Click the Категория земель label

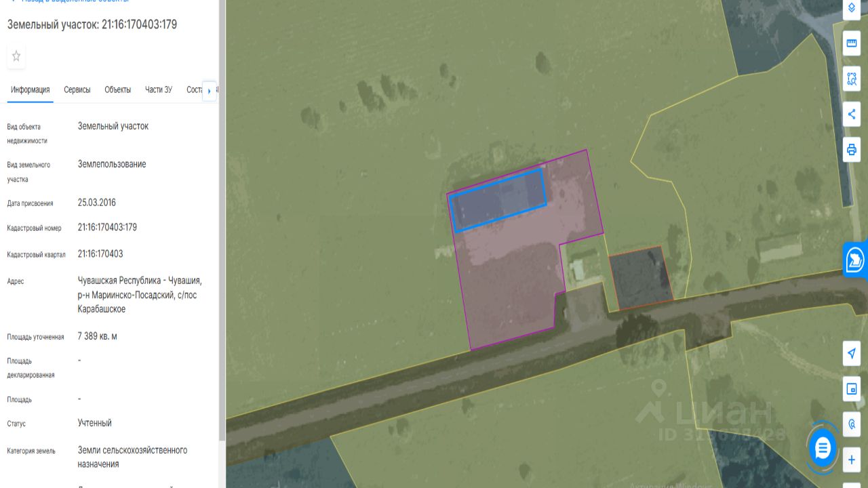point(31,451)
